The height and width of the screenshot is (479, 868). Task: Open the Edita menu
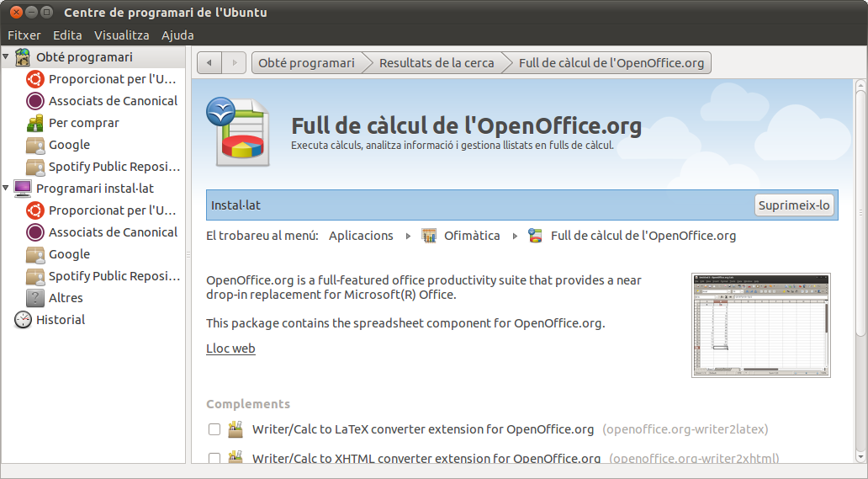point(67,35)
